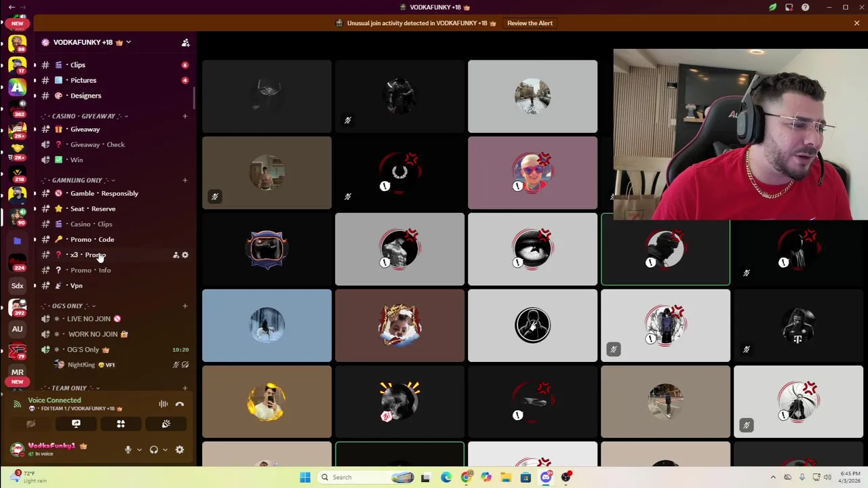Open User Settings gear icon
Viewport: 868px width, 488px height.
coord(180,449)
